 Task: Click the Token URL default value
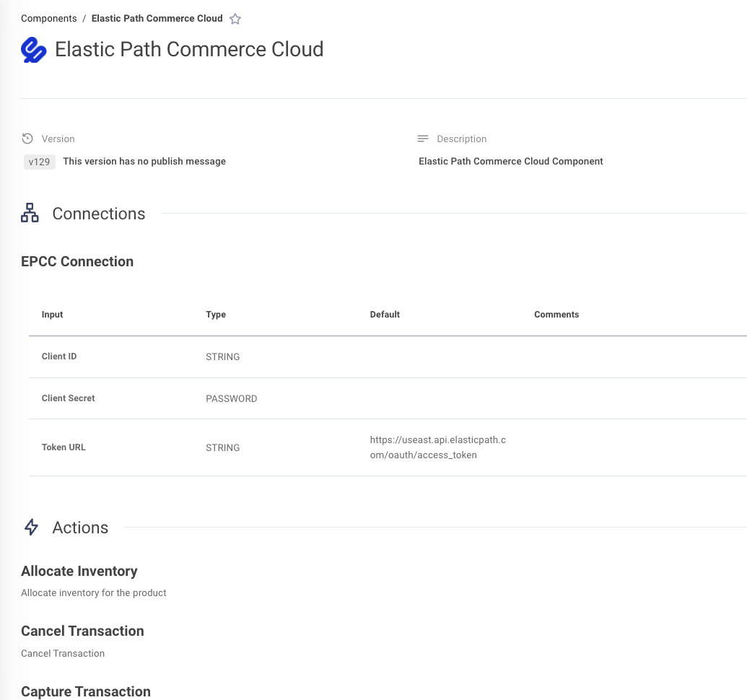pyautogui.click(x=438, y=447)
